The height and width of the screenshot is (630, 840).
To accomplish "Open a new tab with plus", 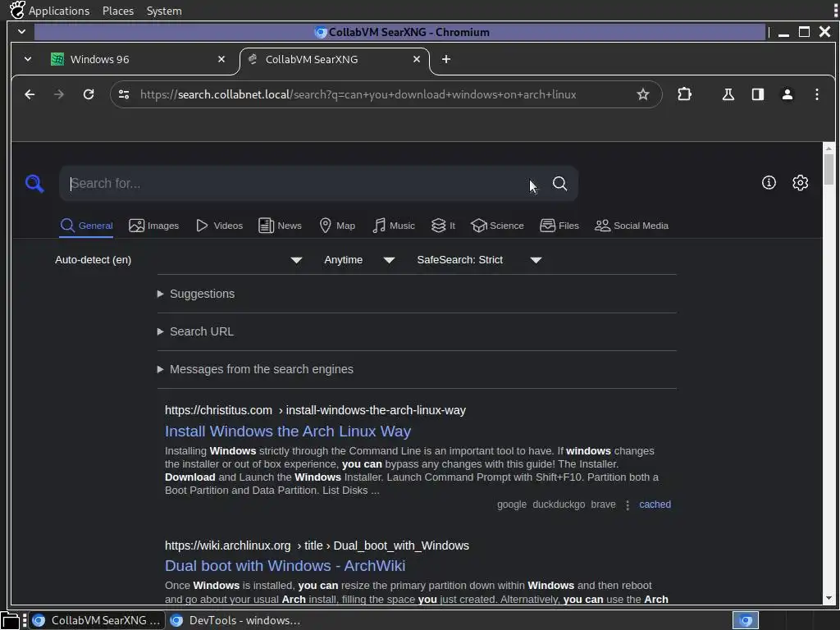I will (445, 59).
